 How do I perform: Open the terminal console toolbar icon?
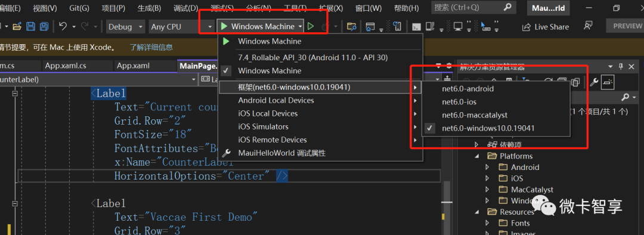[416, 27]
